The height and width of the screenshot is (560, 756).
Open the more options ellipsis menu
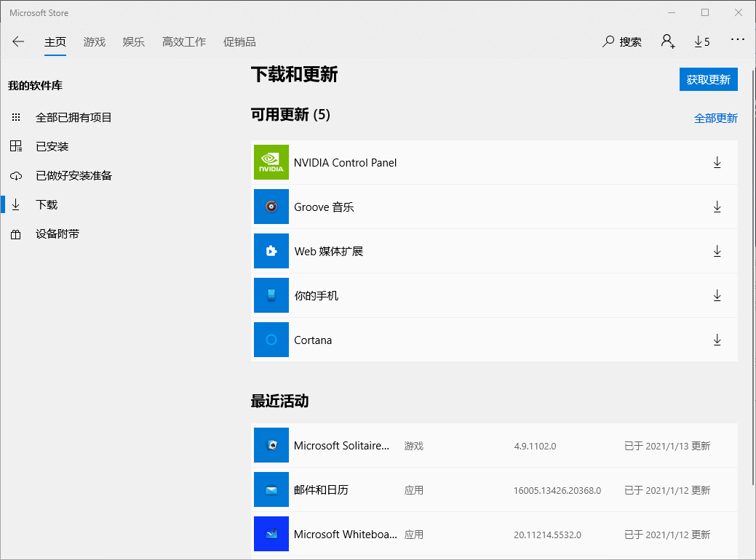[738, 39]
